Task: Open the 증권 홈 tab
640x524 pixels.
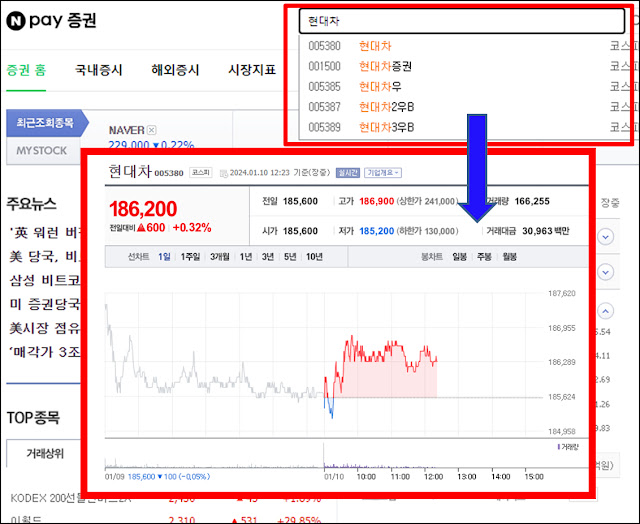Action: tap(26, 70)
